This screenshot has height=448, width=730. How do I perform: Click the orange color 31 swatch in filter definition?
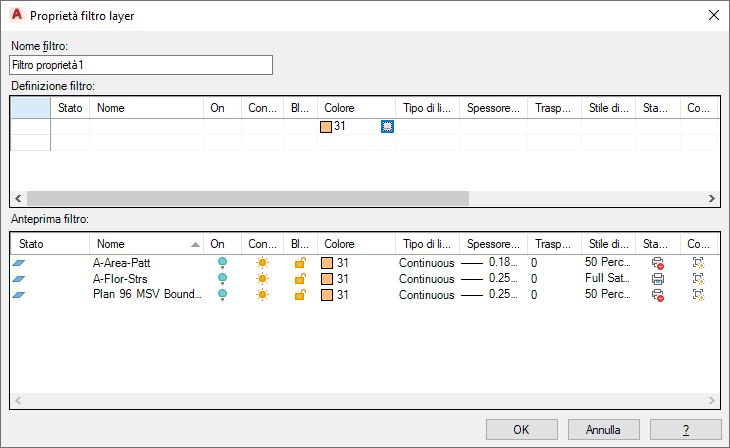326,127
